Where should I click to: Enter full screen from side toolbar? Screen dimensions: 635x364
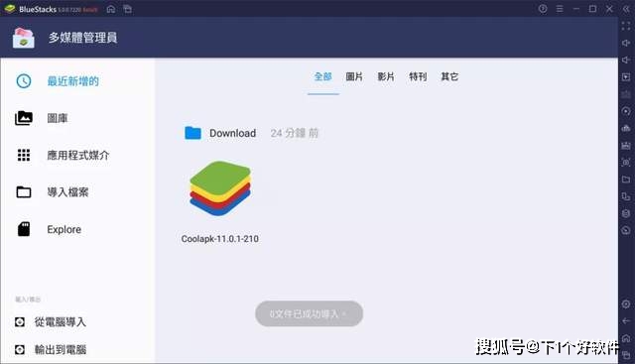(626, 26)
